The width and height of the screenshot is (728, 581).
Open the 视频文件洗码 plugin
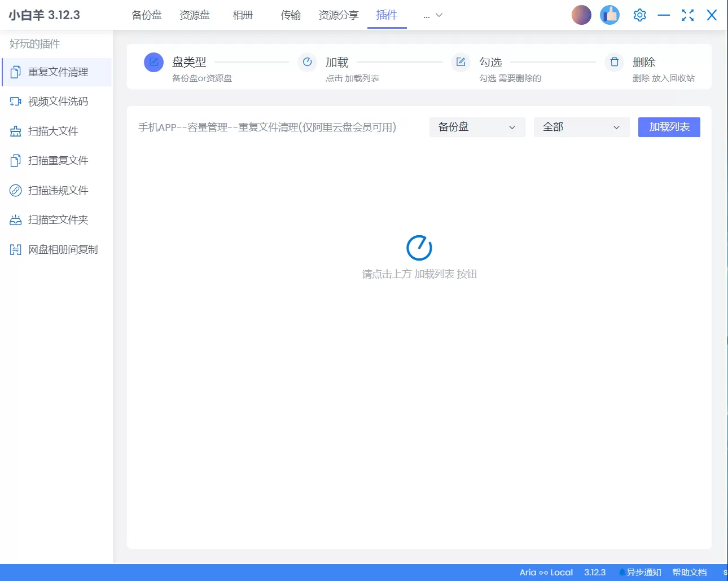[56, 102]
